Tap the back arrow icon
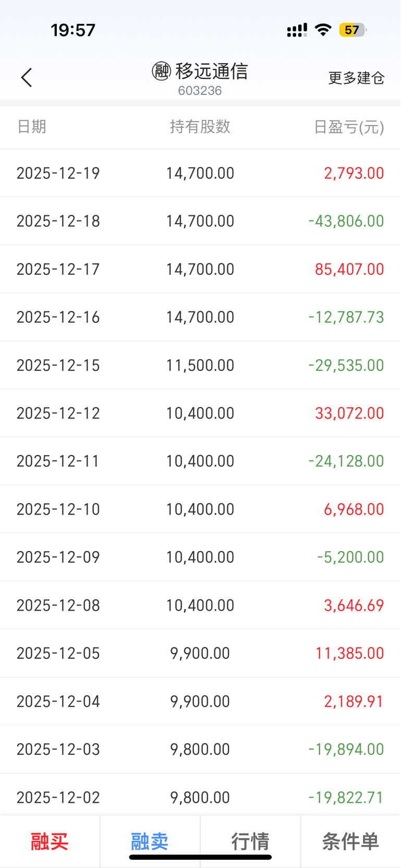 click(x=27, y=78)
